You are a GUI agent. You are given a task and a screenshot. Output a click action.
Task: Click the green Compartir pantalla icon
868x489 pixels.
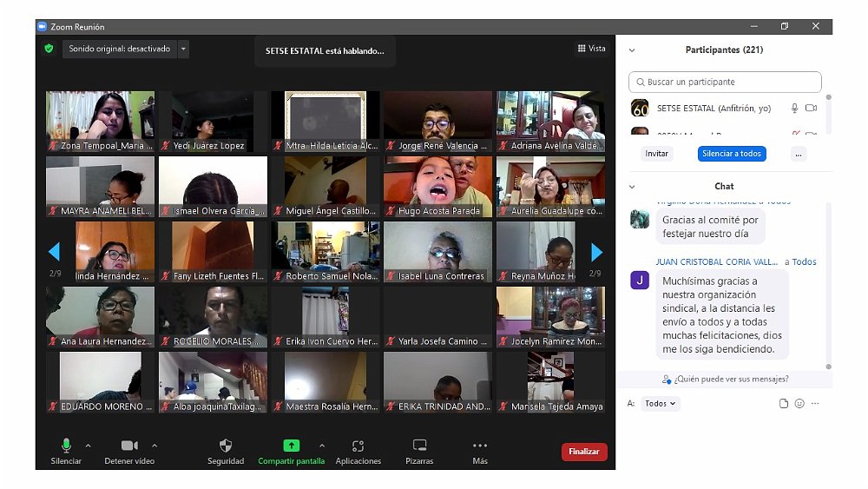(292, 446)
